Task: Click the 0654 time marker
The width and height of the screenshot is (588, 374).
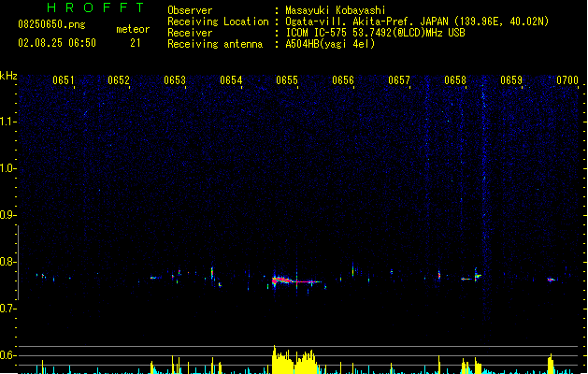Action: click(x=231, y=80)
